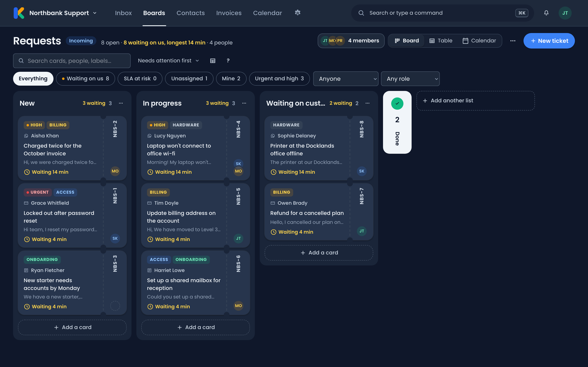Viewport: 588px width, 367px height.
Task: Open the settings gear in top navigation
Action: point(298,13)
